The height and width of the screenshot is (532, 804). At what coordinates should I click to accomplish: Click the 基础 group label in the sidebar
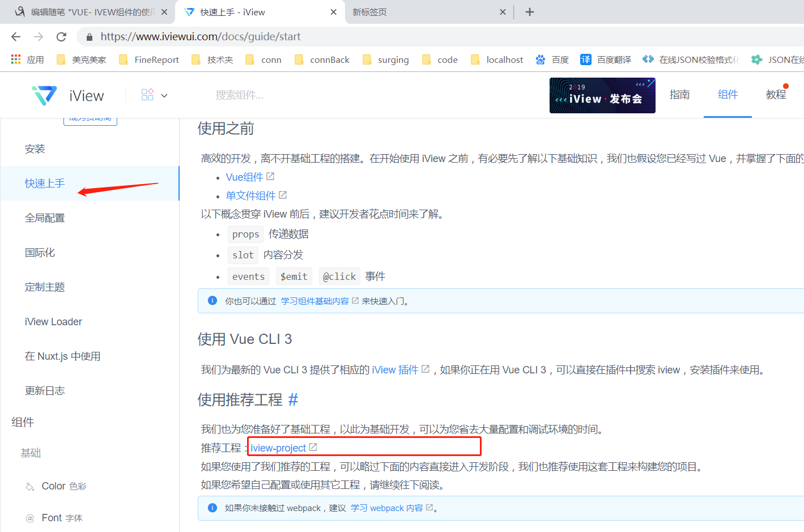pyautogui.click(x=31, y=453)
